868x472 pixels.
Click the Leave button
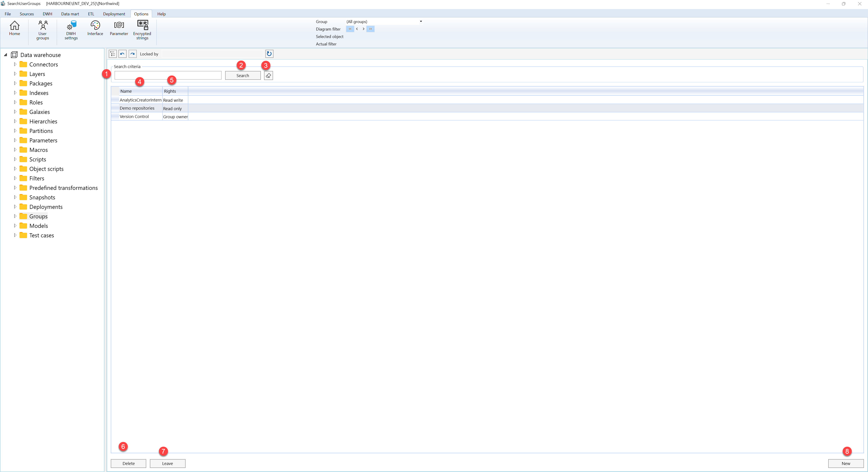(x=167, y=463)
